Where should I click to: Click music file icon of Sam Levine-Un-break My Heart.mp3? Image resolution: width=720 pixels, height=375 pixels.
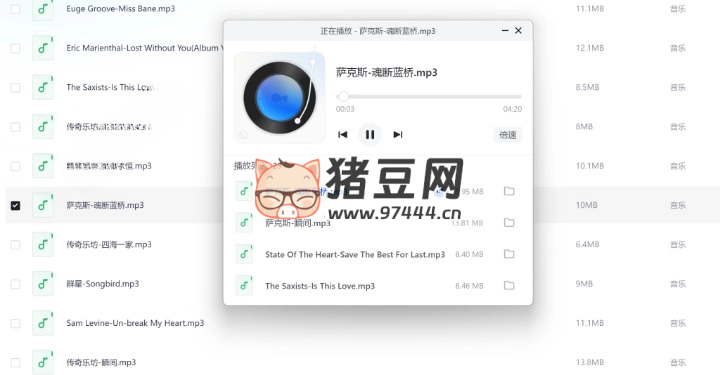point(43,323)
